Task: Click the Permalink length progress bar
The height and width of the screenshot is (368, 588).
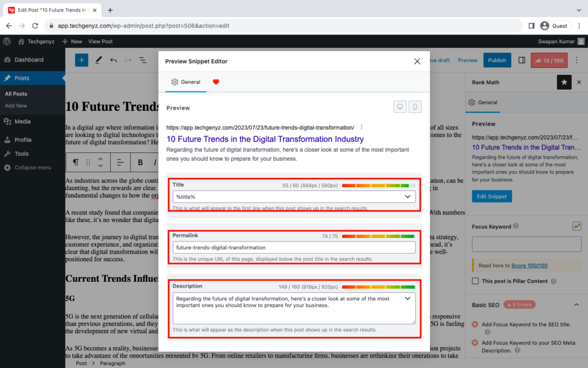Action: [379, 236]
